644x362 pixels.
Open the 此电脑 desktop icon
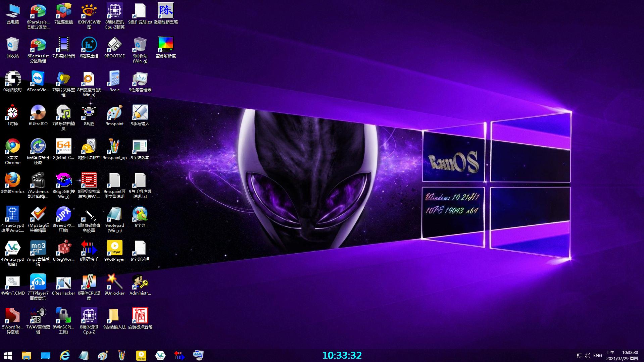13,14
